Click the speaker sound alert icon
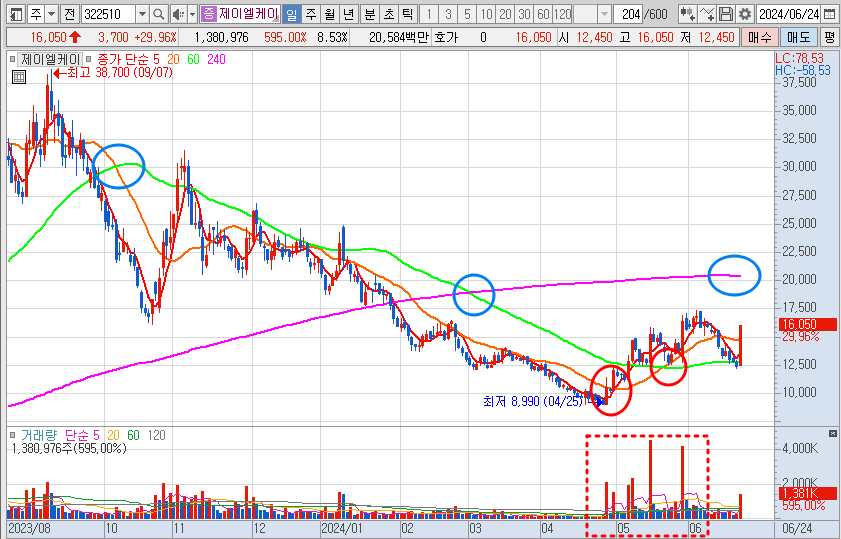Viewport: 841px width, 539px height. pyautogui.click(x=178, y=14)
